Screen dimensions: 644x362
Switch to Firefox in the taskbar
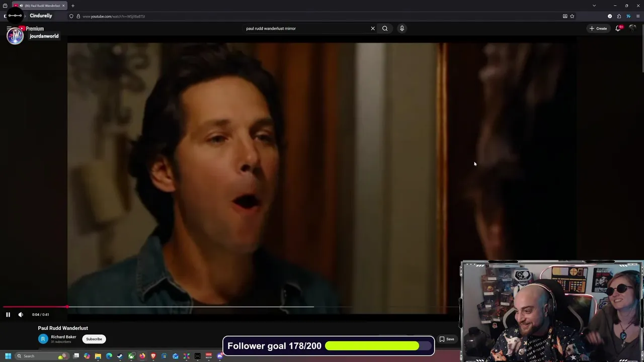click(142, 356)
